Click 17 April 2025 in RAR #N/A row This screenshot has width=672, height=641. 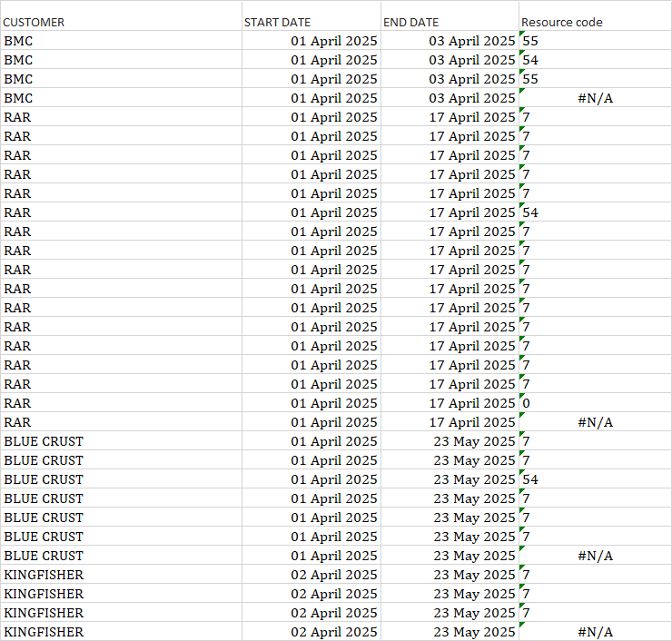[x=450, y=422]
